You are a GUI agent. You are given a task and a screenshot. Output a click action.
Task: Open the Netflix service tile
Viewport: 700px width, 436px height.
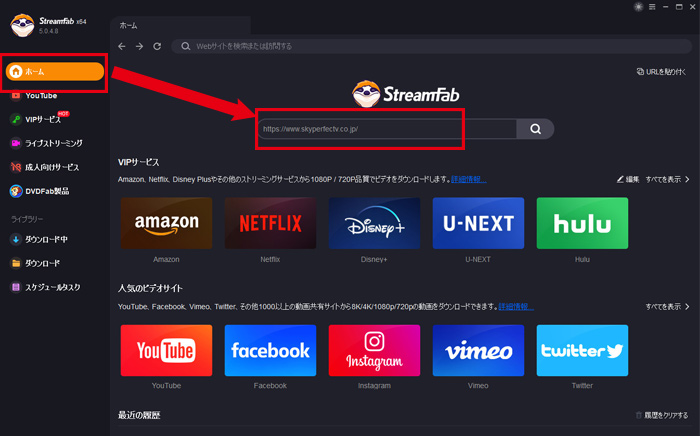tap(271, 223)
